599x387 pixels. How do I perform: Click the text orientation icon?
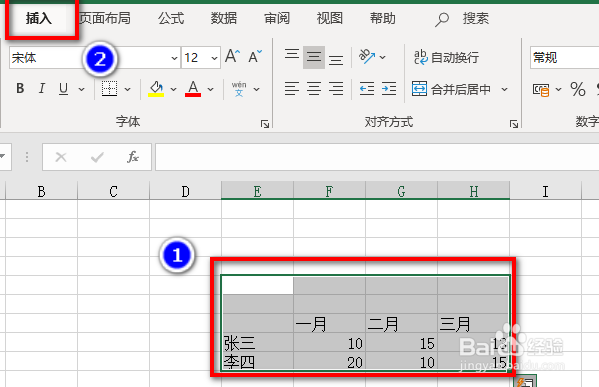point(367,57)
